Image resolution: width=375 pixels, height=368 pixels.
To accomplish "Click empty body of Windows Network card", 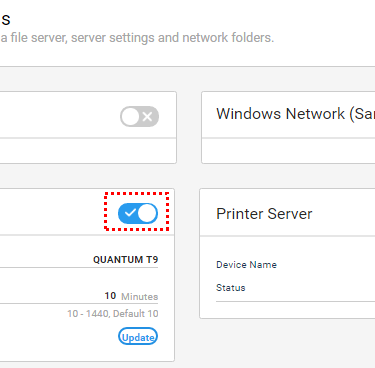I will pos(289,151).
